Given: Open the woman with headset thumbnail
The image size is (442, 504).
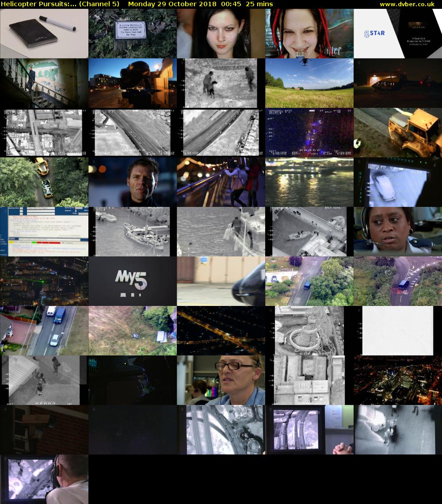Looking at the screenshot, I should (x=398, y=232).
